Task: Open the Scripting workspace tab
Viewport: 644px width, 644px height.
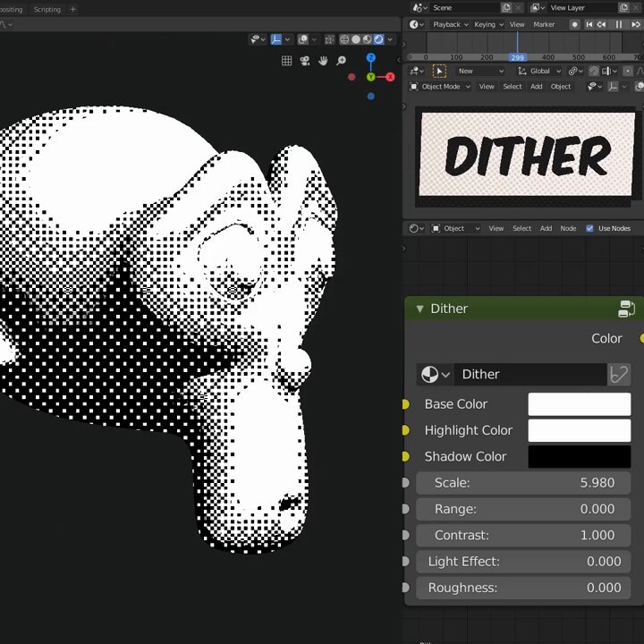Action: [47, 9]
